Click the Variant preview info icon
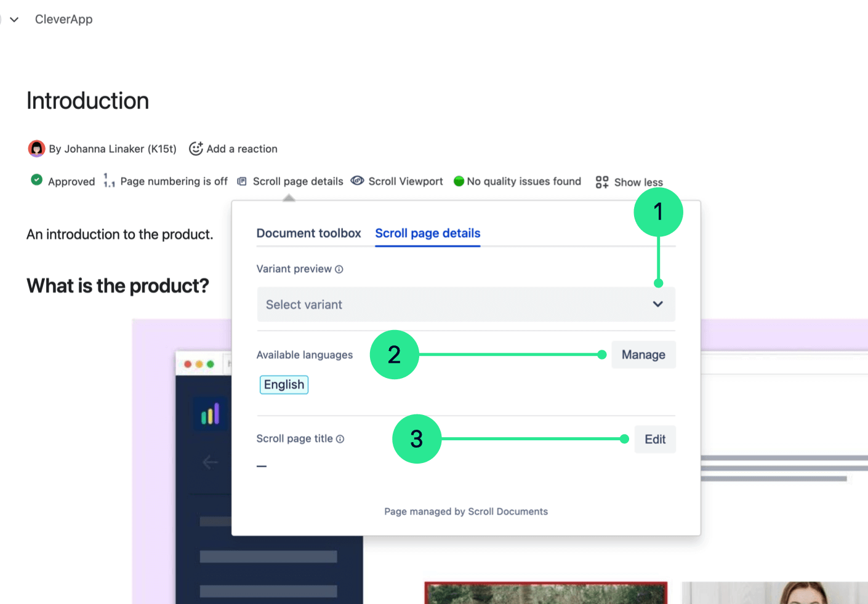Image resolution: width=868 pixels, height=604 pixels. point(339,268)
